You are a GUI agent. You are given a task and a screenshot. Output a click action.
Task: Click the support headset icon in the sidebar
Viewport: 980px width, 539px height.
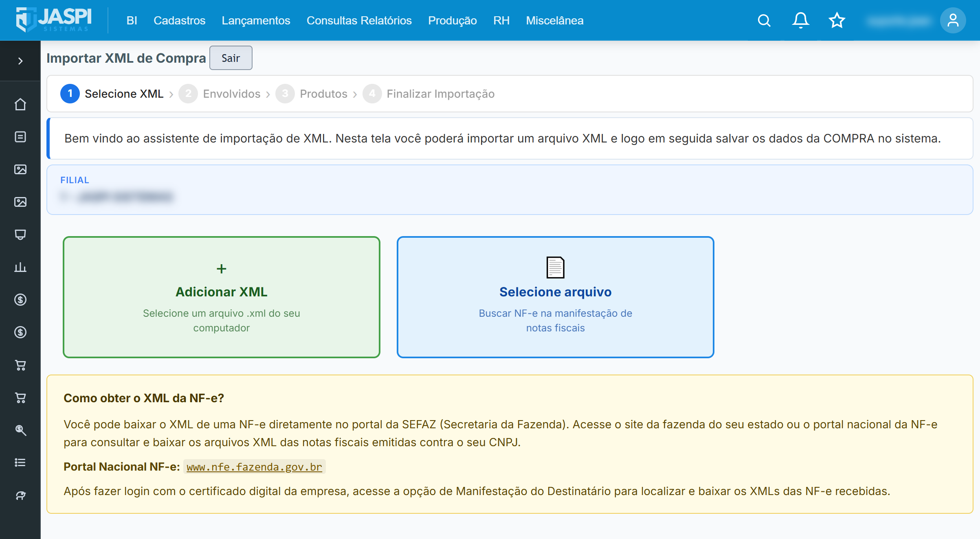click(x=20, y=495)
